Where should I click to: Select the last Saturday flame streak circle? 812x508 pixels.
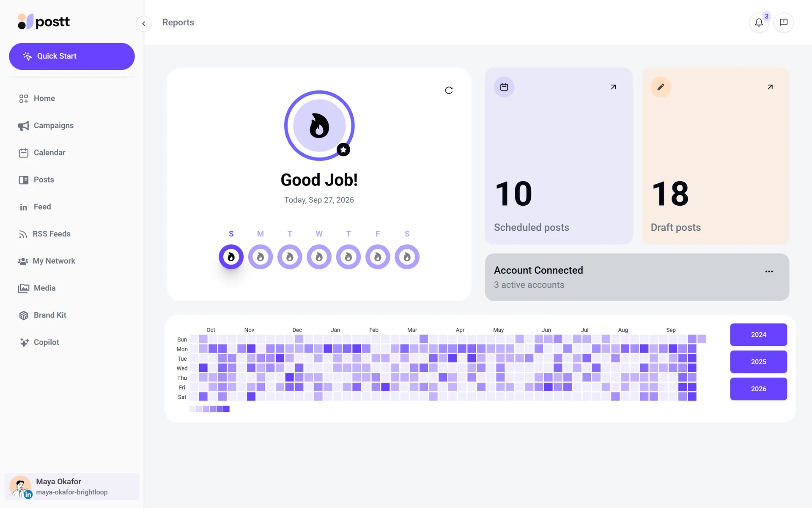point(407,257)
